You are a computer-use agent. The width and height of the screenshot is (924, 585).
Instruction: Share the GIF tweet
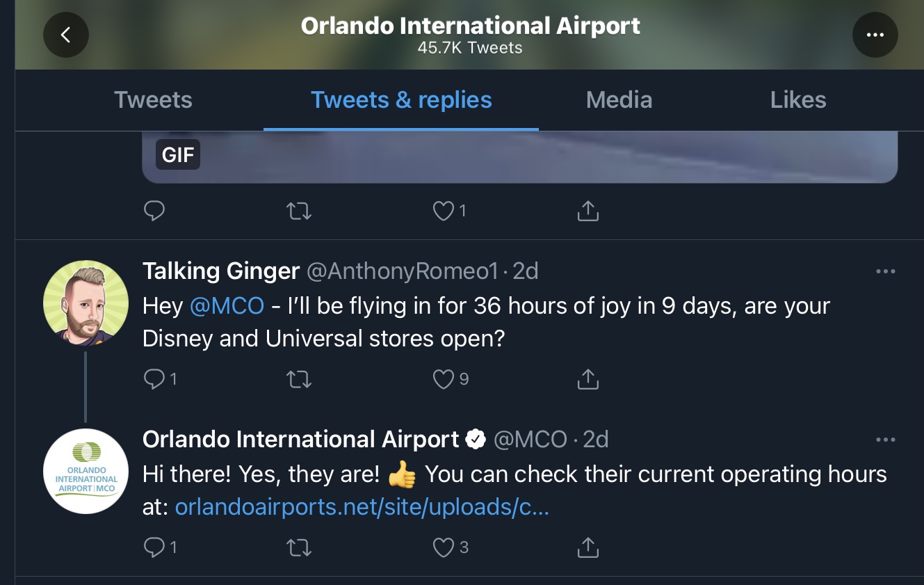click(x=588, y=211)
